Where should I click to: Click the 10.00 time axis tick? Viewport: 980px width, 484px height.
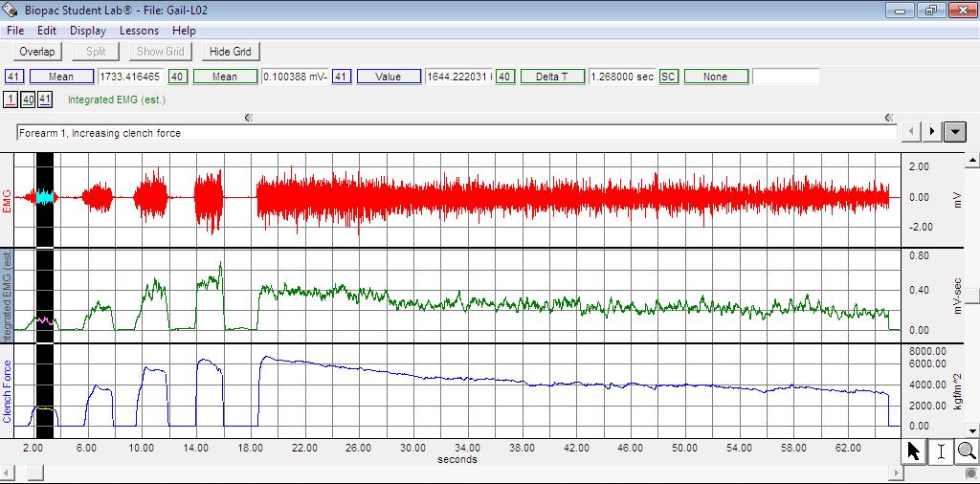pyautogui.click(x=142, y=449)
